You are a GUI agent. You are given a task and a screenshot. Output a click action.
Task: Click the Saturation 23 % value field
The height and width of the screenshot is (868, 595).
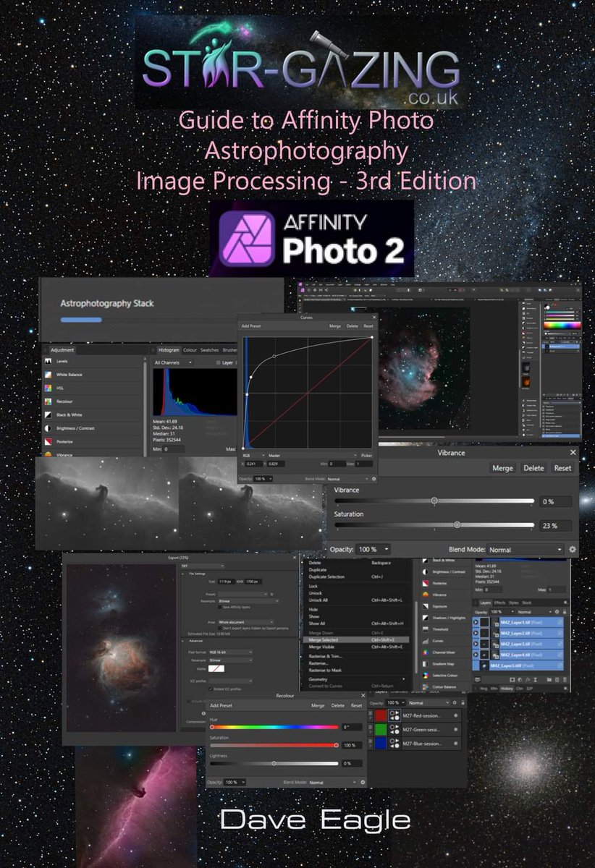coord(555,526)
